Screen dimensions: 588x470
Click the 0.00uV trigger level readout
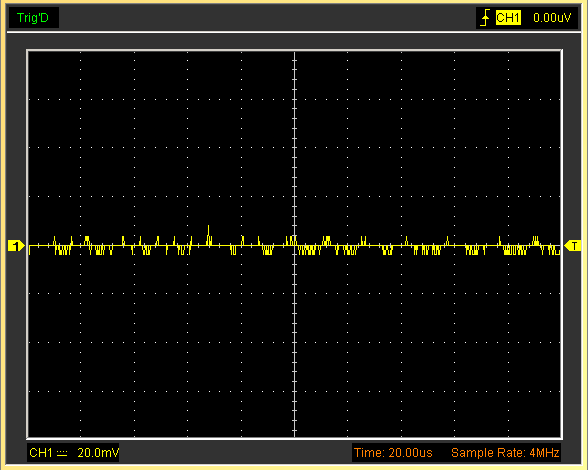point(552,18)
